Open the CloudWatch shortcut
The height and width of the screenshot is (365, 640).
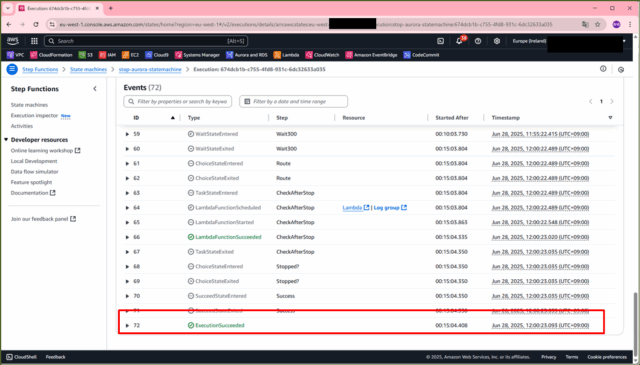[x=322, y=55]
